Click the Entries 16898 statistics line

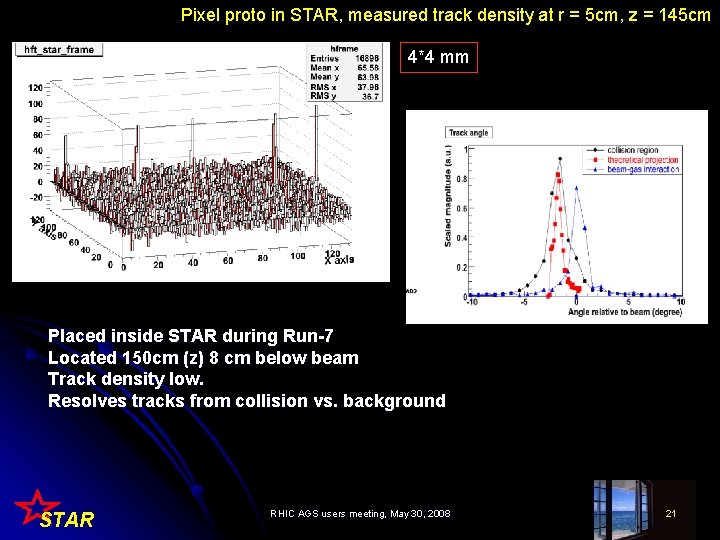click(344, 58)
